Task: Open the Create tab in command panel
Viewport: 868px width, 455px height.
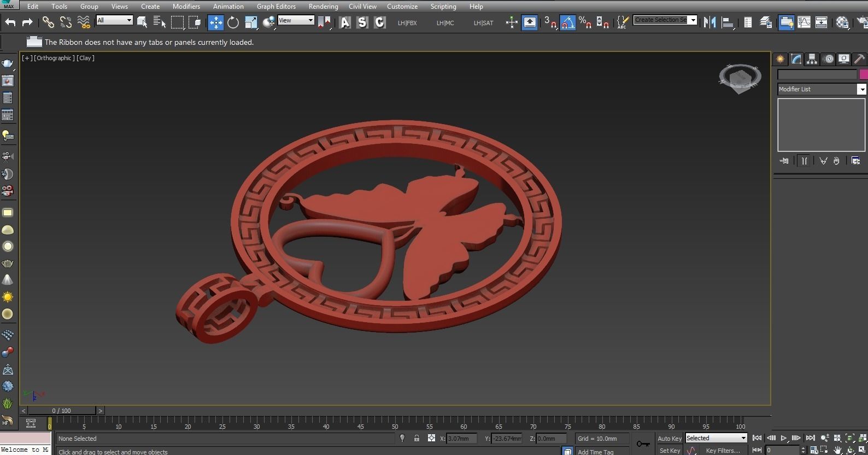Action: (x=780, y=59)
